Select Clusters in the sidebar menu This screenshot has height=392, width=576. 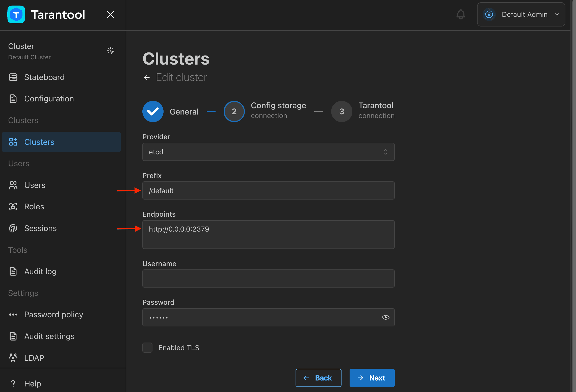click(x=61, y=142)
